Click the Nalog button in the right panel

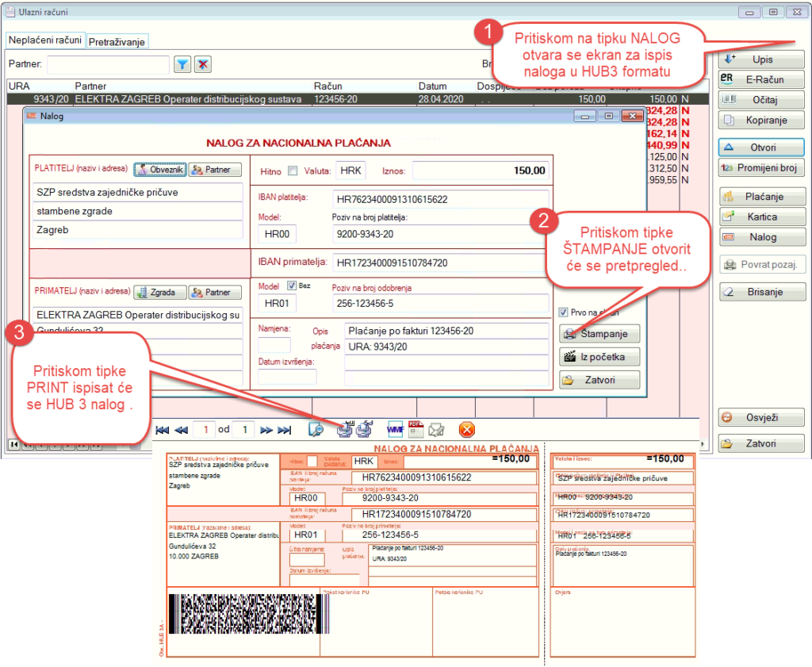click(x=762, y=236)
